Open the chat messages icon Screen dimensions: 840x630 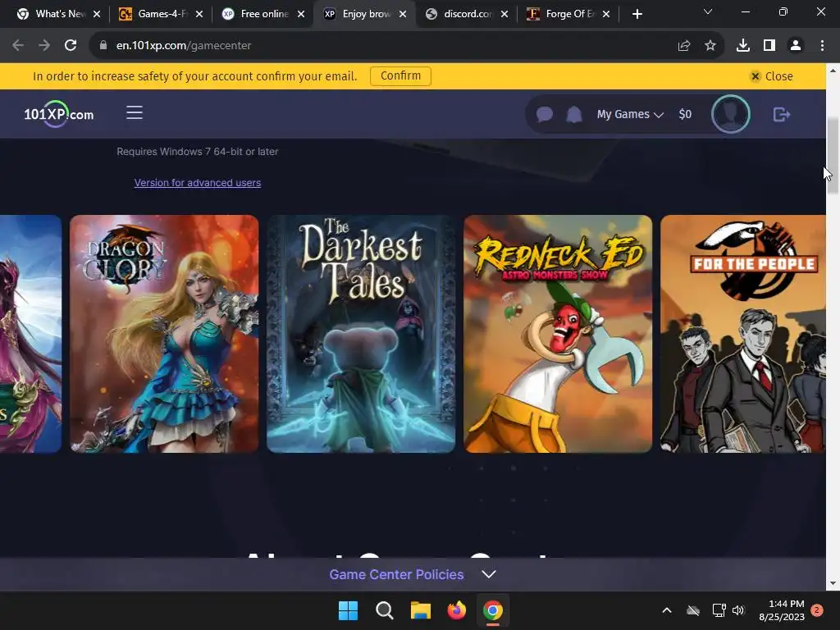coord(545,114)
